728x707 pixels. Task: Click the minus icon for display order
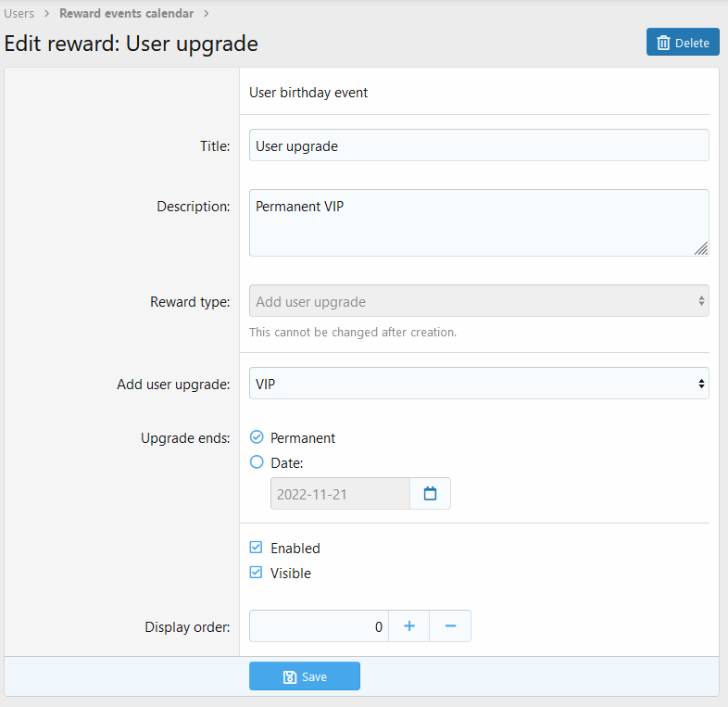[x=450, y=626]
